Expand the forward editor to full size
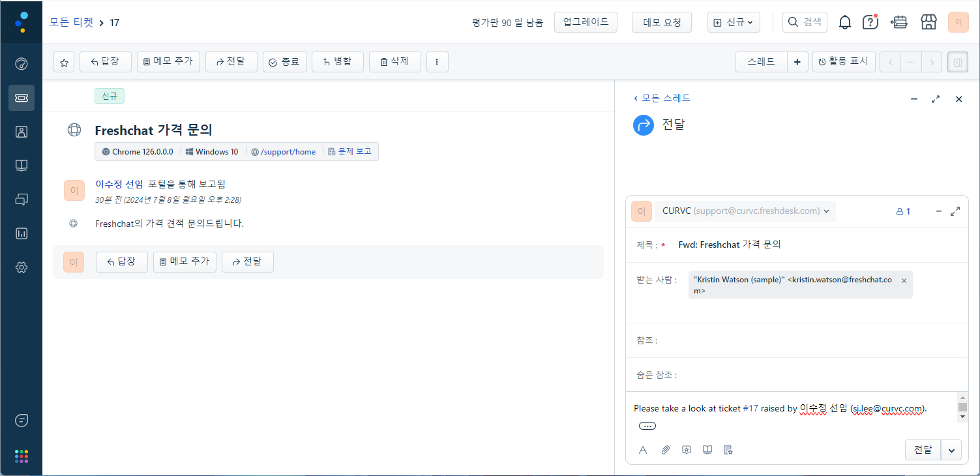Screen dimensions: 980x476 coord(955,211)
